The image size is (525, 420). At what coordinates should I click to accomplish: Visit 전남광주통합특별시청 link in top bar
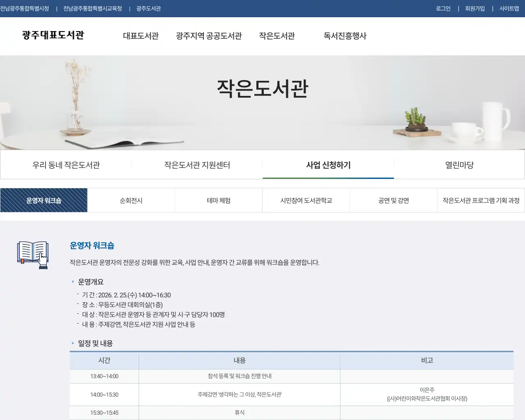point(25,9)
